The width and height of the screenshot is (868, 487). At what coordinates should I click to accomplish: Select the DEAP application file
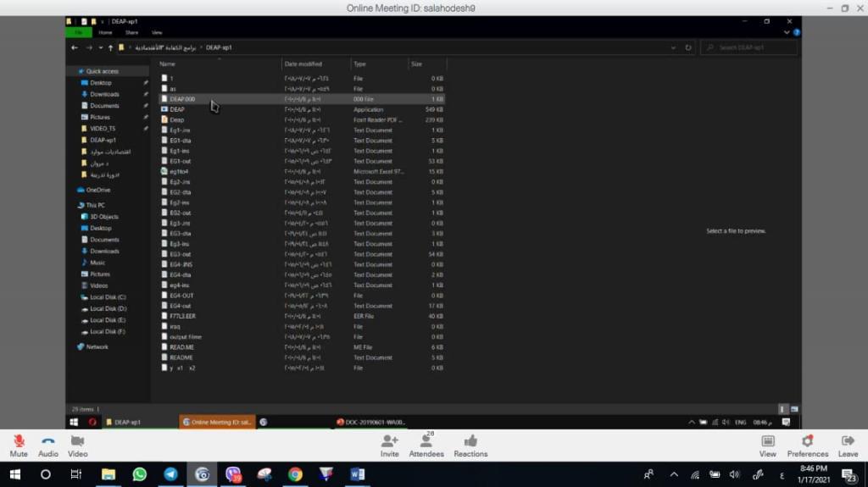(177, 109)
